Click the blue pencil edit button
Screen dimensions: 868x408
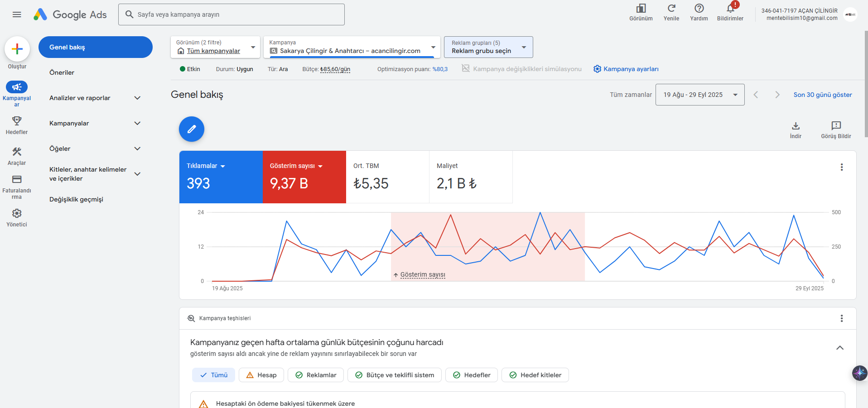pyautogui.click(x=192, y=129)
